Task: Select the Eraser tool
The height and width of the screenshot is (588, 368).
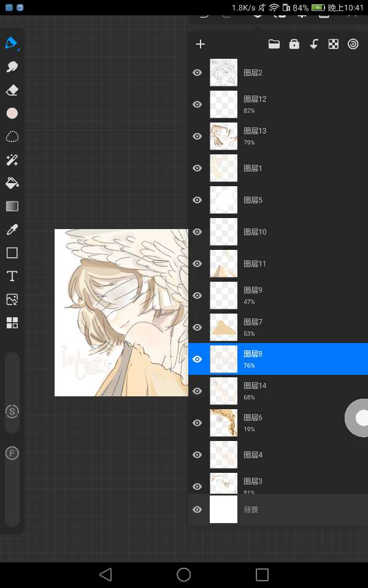Action: coord(12,90)
